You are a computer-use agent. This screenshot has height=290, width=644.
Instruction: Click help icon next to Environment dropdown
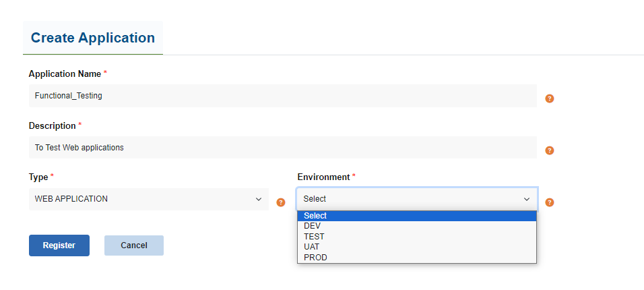549,202
